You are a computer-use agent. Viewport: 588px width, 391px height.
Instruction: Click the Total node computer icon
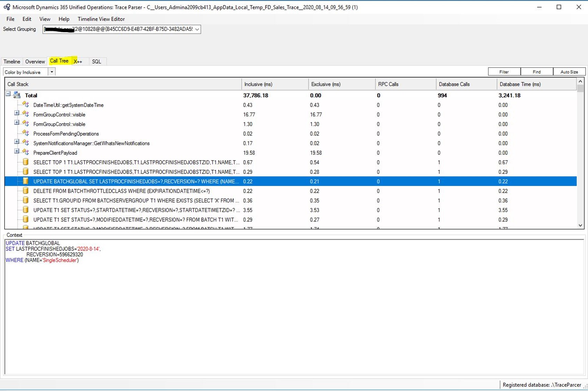(17, 95)
